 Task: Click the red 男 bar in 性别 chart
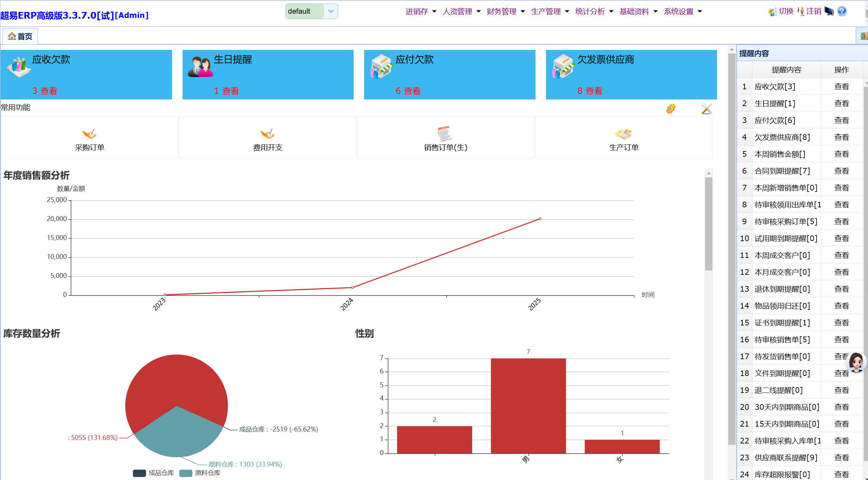pos(528,406)
